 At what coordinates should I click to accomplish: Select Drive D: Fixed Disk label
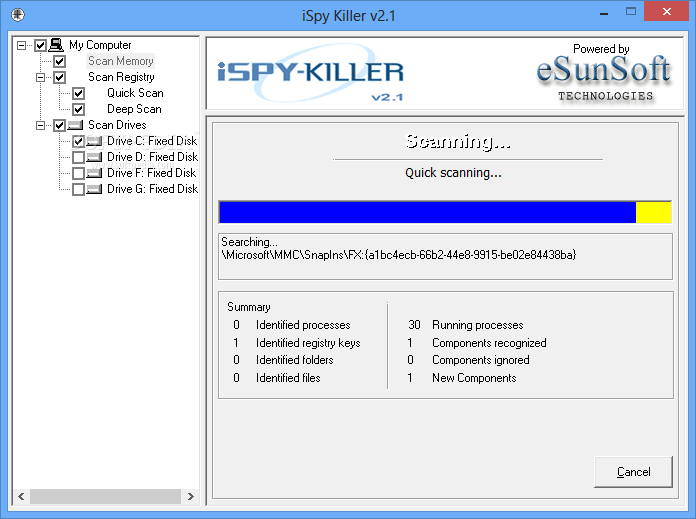(152, 157)
